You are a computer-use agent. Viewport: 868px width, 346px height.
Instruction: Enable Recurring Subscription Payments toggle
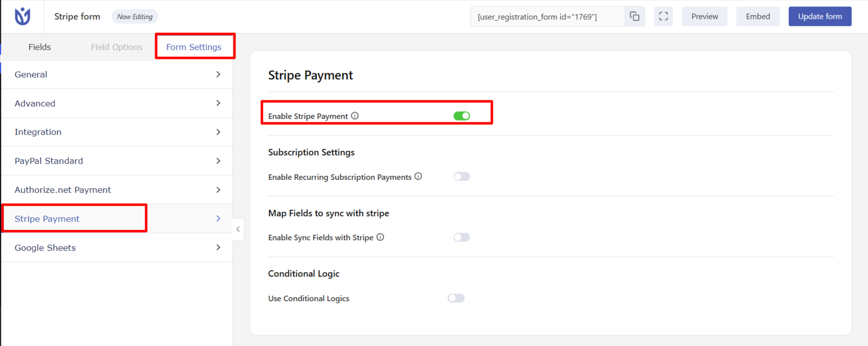point(461,176)
